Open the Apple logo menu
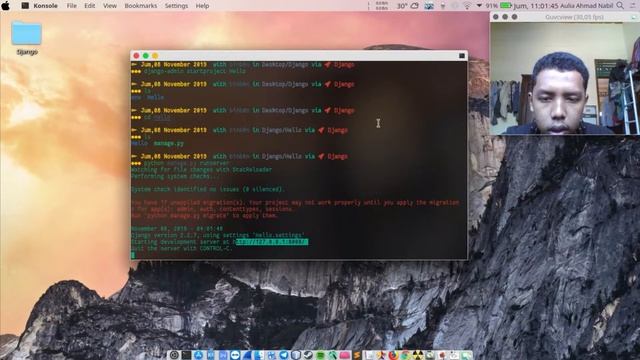The height and width of the screenshot is (360, 640). point(6,6)
